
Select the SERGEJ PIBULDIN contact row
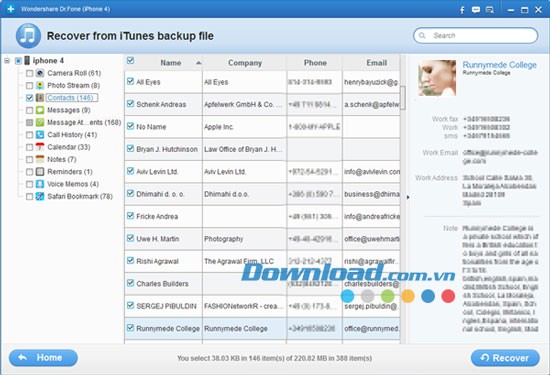coord(262,306)
